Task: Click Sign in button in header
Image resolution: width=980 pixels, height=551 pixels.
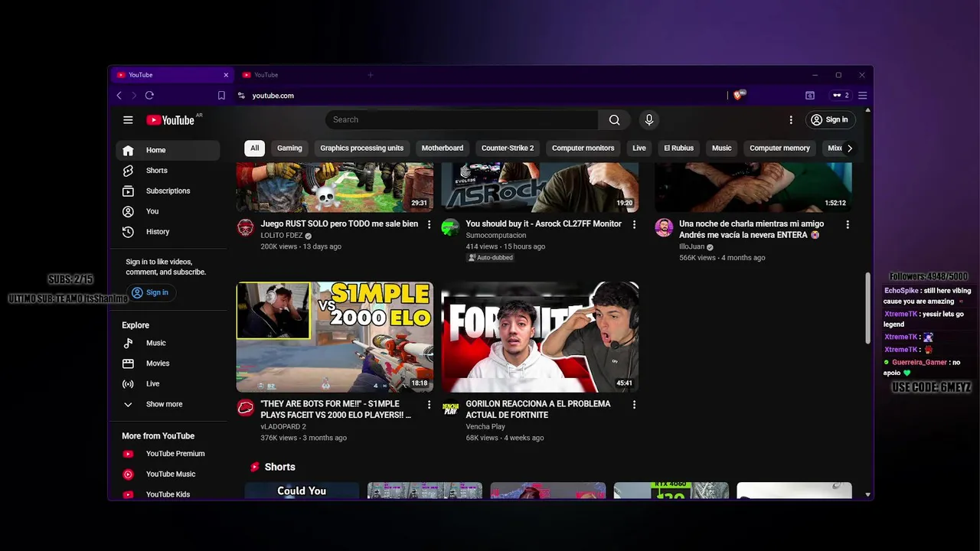Action: point(830,120)
